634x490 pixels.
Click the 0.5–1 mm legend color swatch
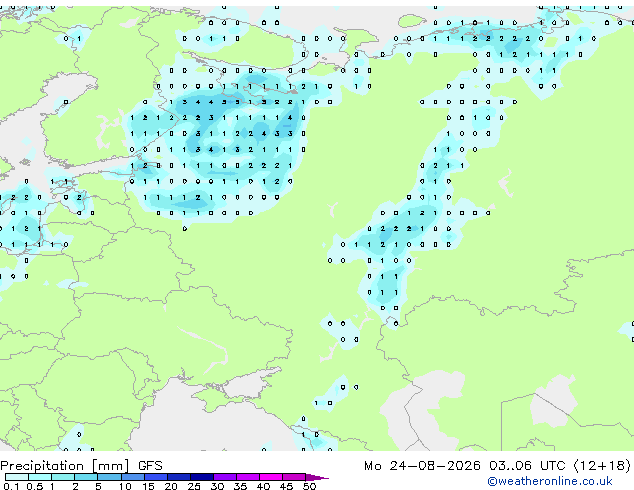click(x=40, y=477)
